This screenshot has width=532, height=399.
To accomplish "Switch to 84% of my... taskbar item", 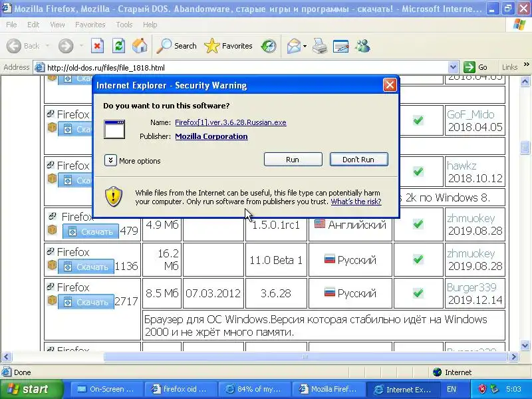I will 255,389.
